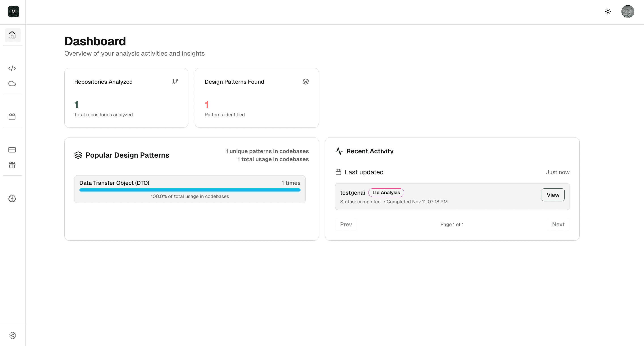Toggle light/dark theme sun icon

608,11
